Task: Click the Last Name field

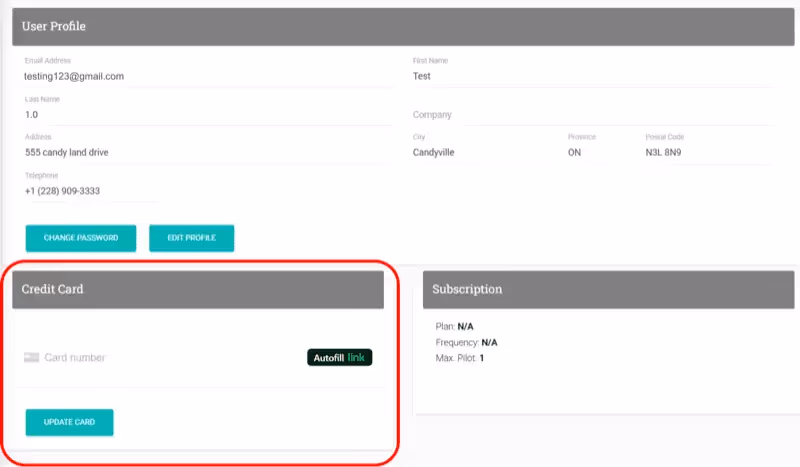Action: [200, 115]
